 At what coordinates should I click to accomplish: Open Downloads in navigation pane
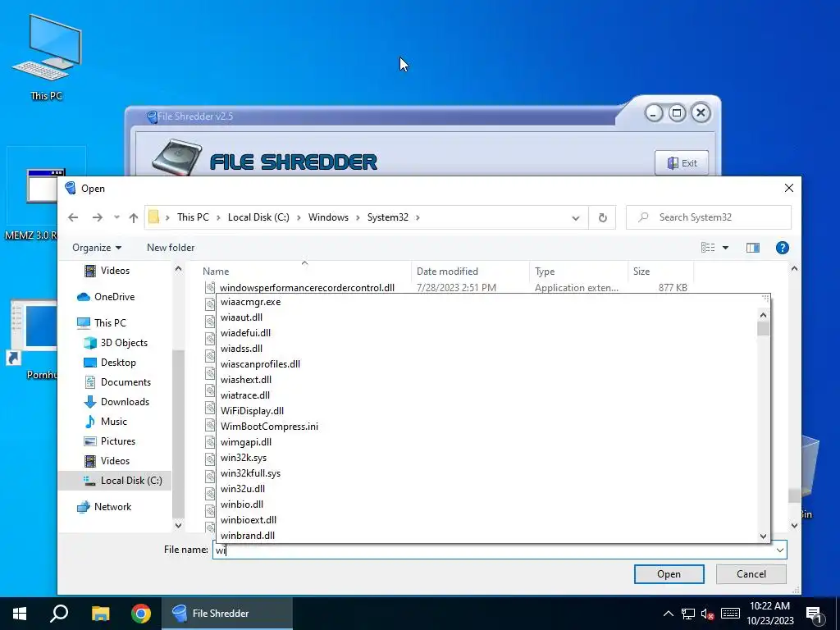pyautogui.click(x=116, y=402)
